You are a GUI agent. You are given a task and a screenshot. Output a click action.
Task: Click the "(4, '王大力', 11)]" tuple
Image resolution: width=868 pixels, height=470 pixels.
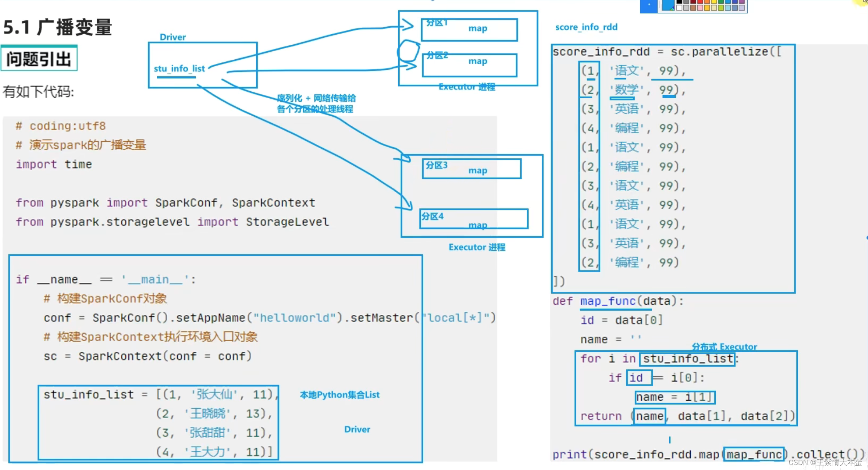(214, 452)
